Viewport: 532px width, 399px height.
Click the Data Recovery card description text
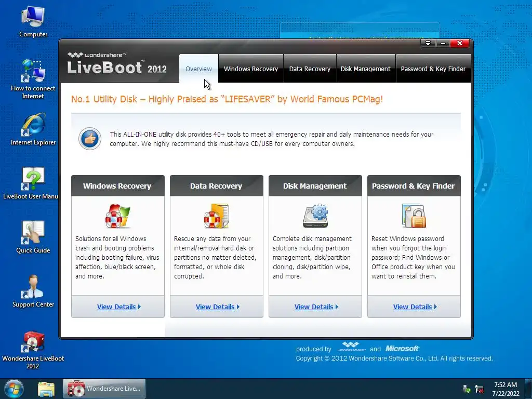point(215,258)
